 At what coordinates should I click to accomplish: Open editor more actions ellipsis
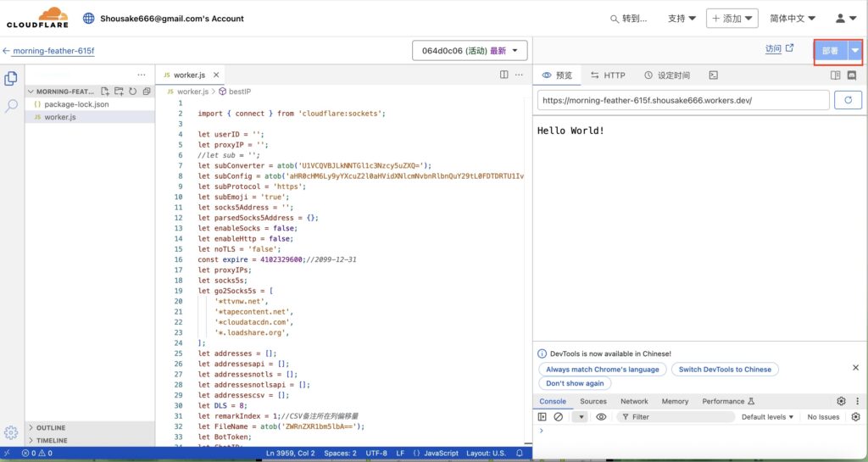click(x=519, y=75)
